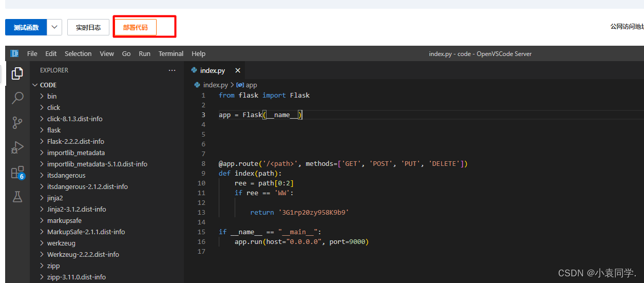Open the Source Control view
This screenshot has height=283, width=644.
(x=17, y=122)
